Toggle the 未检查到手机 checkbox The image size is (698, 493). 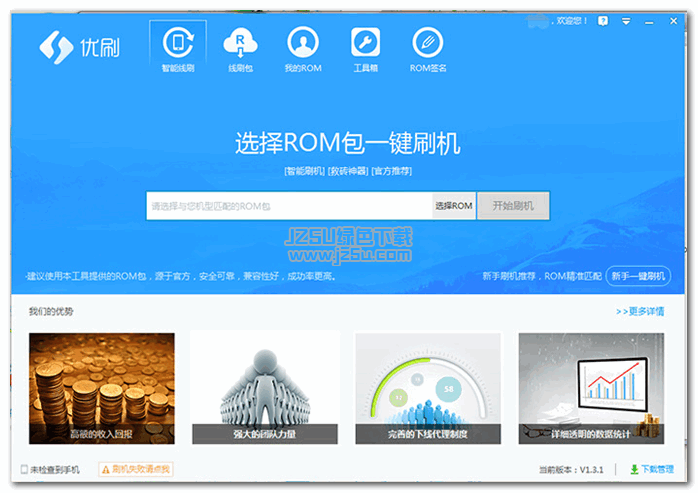click(24, 469)
